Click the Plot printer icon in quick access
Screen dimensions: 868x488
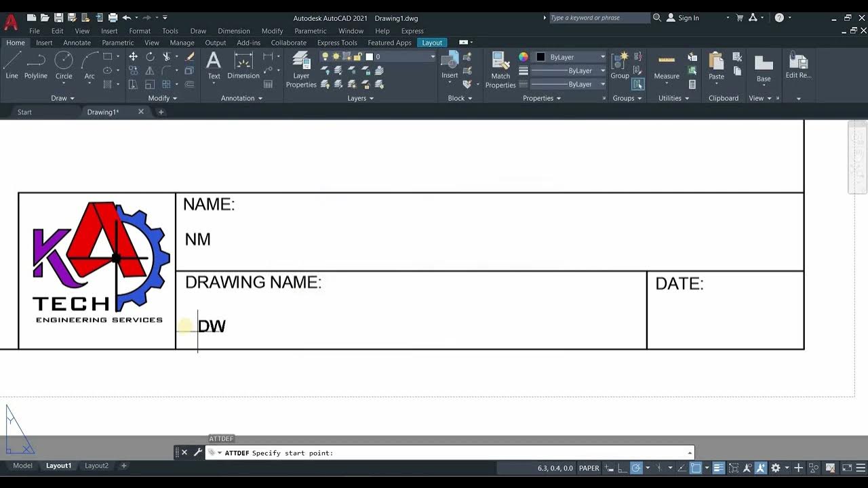click(x=113, y=18)
